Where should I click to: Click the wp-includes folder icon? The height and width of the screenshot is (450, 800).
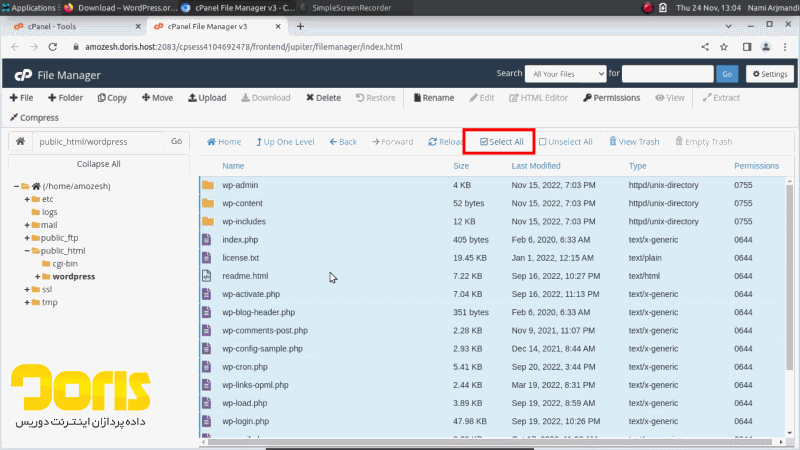(x=208, y=221)
